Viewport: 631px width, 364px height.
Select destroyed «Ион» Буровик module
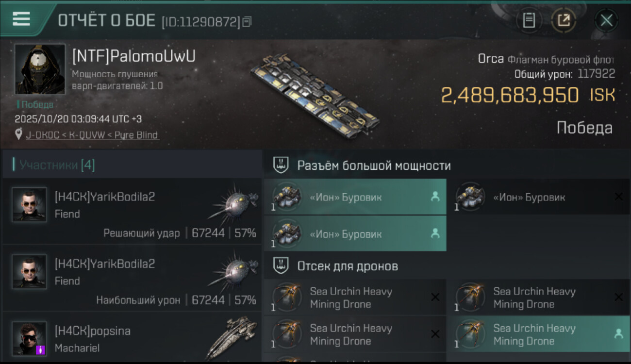[538, 197]
